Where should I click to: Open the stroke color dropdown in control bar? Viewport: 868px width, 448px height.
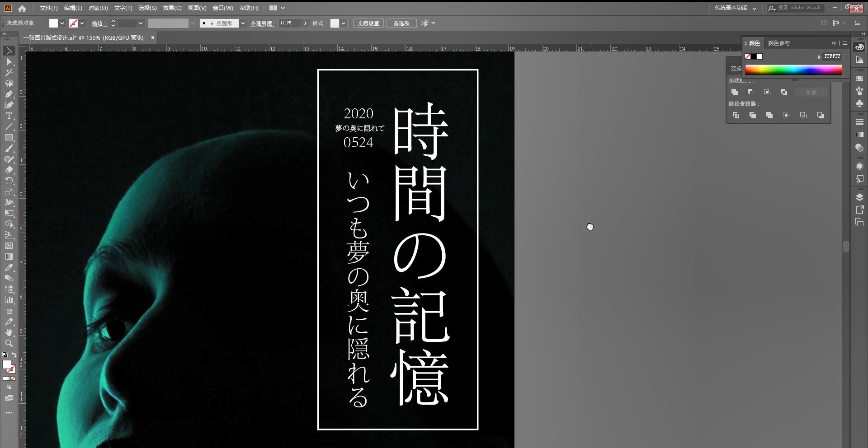pyautogui.click(x=82, y=23)
